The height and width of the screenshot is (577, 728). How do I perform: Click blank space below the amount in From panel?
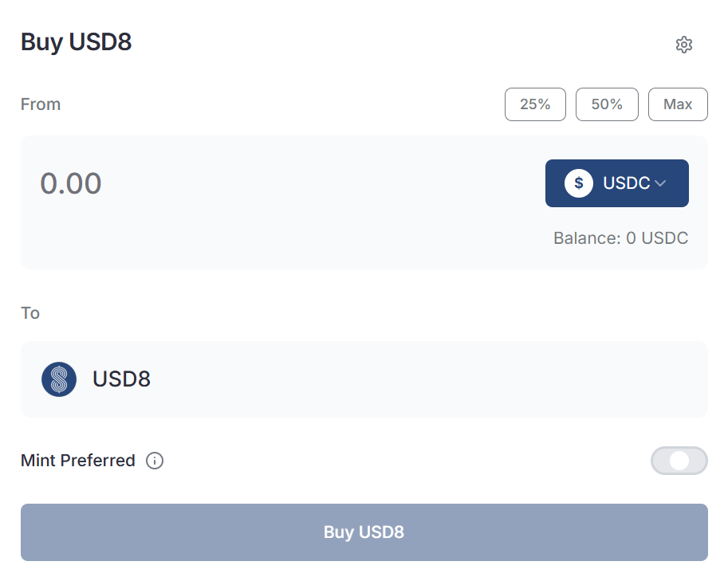pos(239,238)
